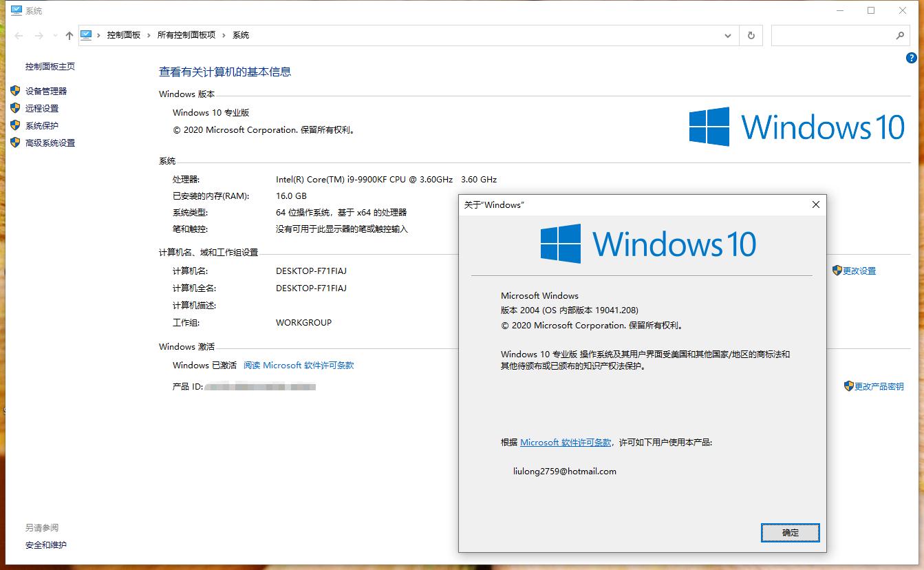
Task: Expand the address bar history dropdown
Action: point(728,35)
